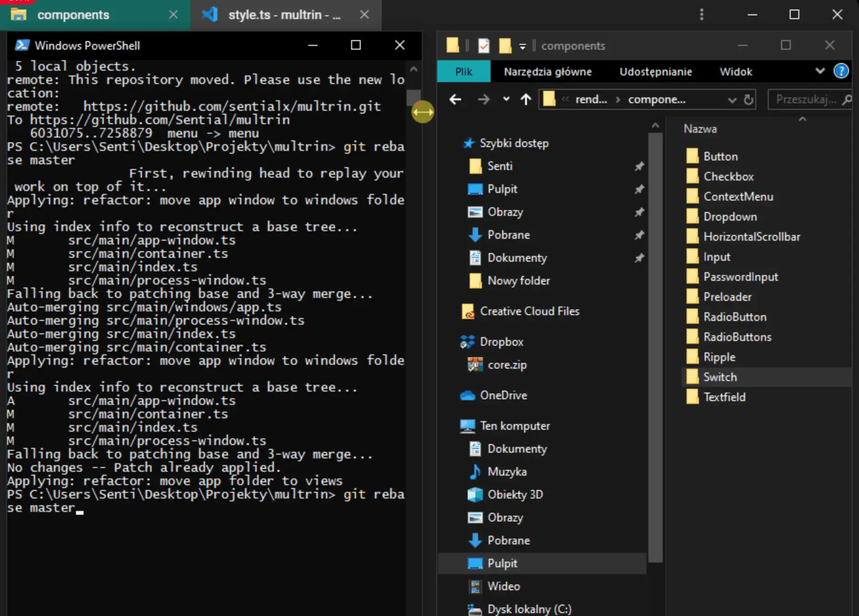This screenshot has height=616, width=859.
Task: Open OneDrive in the navigation pane
Action: click(503, 395)
